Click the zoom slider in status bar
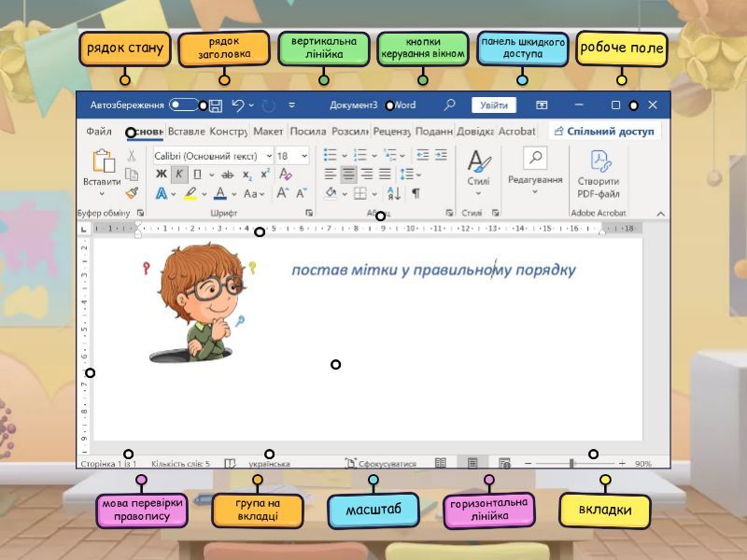 pos(571,463)
